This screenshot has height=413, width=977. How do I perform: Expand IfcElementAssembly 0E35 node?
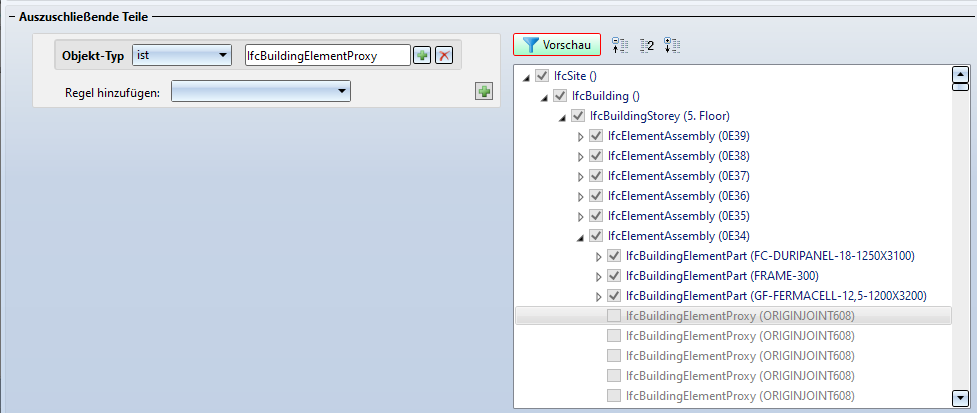[581, 216]
